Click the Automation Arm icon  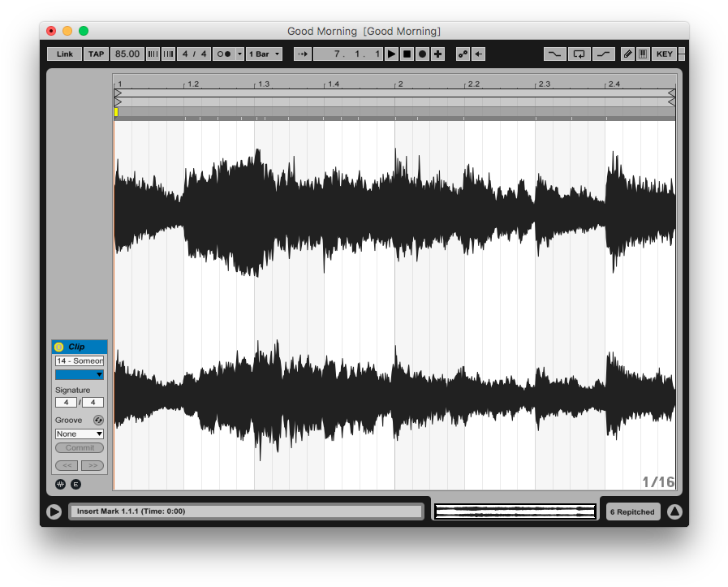click(463, 54)
